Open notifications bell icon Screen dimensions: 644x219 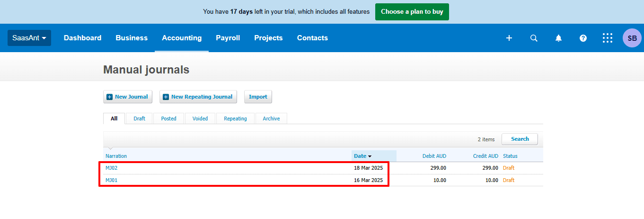point(558,38)
